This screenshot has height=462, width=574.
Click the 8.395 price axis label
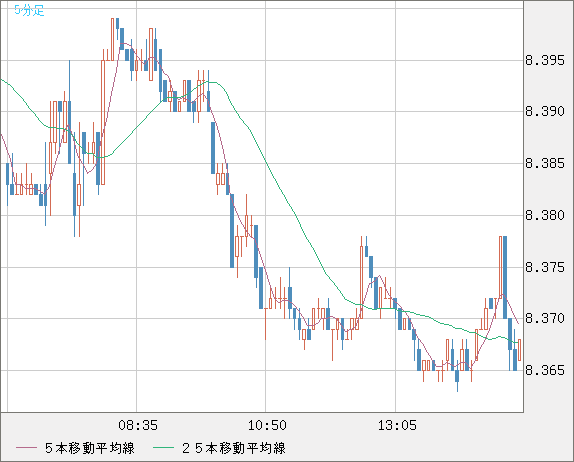[x=545, y=60]
